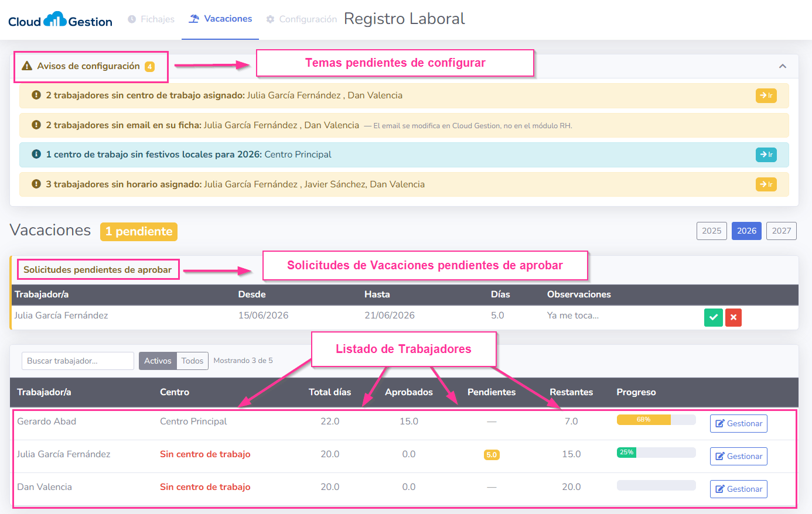
Task: Open the Configuración tab
Action: click(301, 19)
